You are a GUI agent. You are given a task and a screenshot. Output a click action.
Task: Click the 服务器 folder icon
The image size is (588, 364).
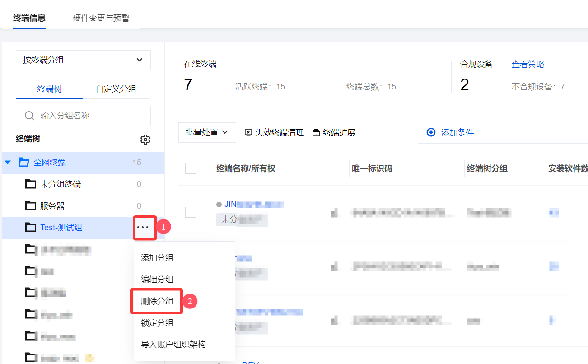(31, 206)
